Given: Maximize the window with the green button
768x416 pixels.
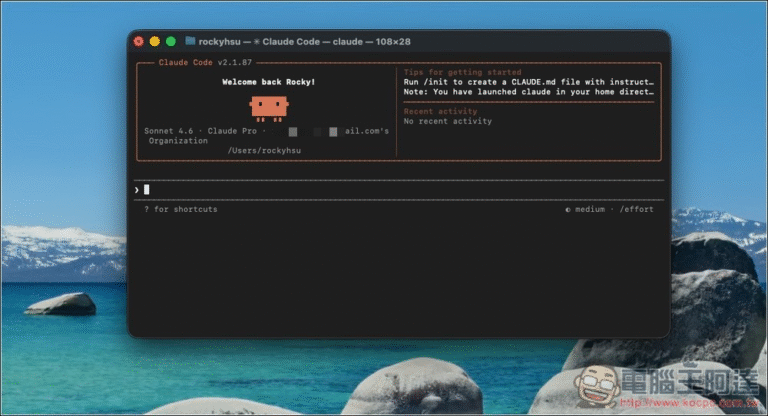Looking at the screenshot, I should [171, 42].
